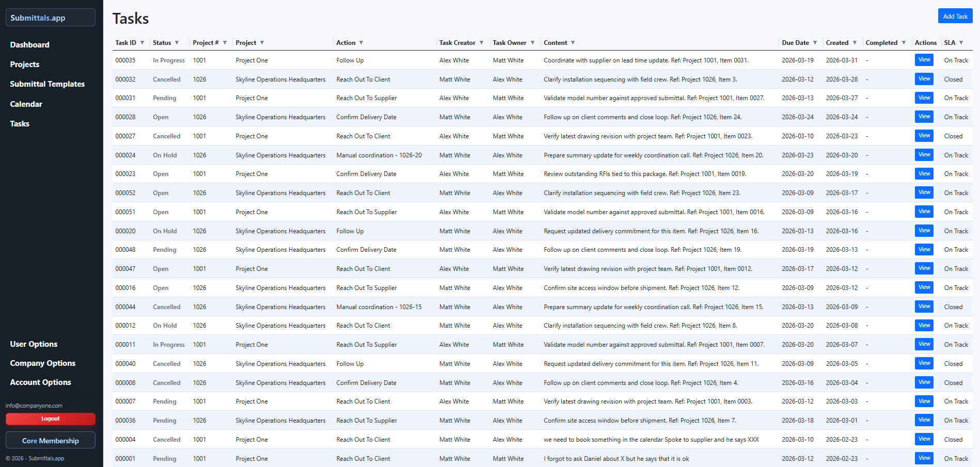Click the red Logout button
Image resolution: width=980 pixels, height=467 pixels.
click(x=51, y=419)
